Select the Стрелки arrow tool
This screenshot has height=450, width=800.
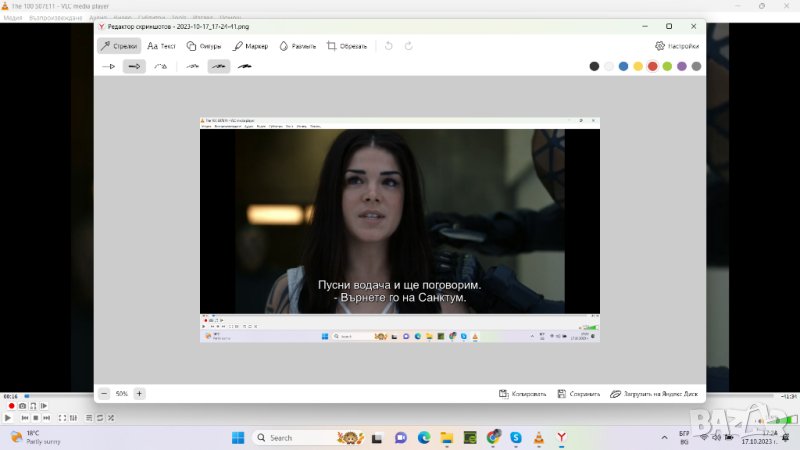(119, 46)
